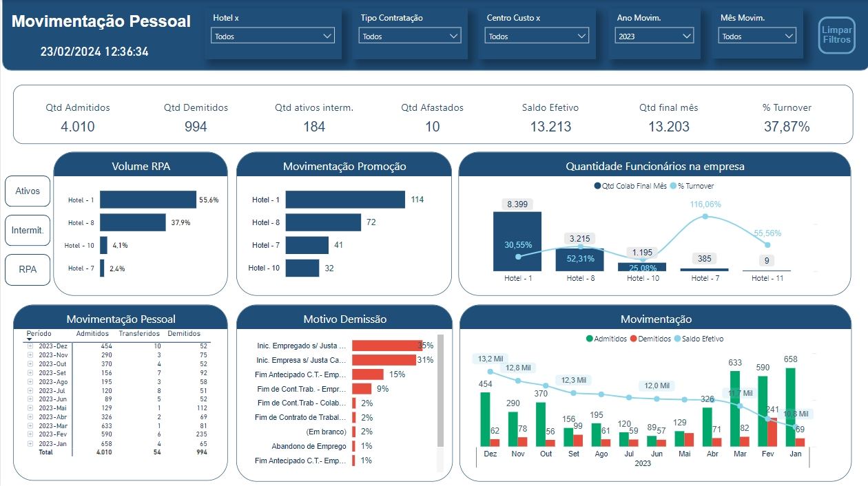
Task: Select the Inic. Empregado s/ Justa bar
Action: pyautogui.click(x=387, y=346)
